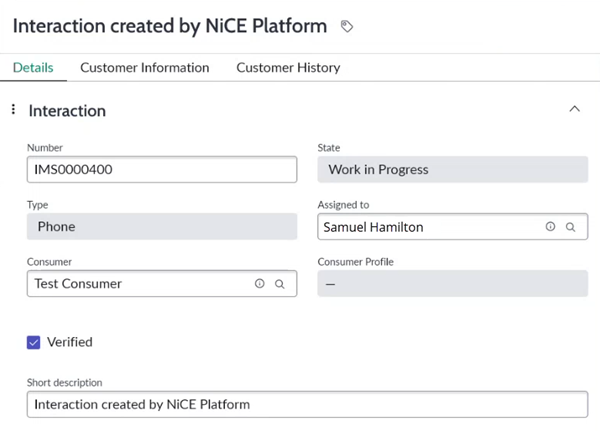Collapse the Interaction section chevron
Viewport: 600px width, 431px height.
574,109
